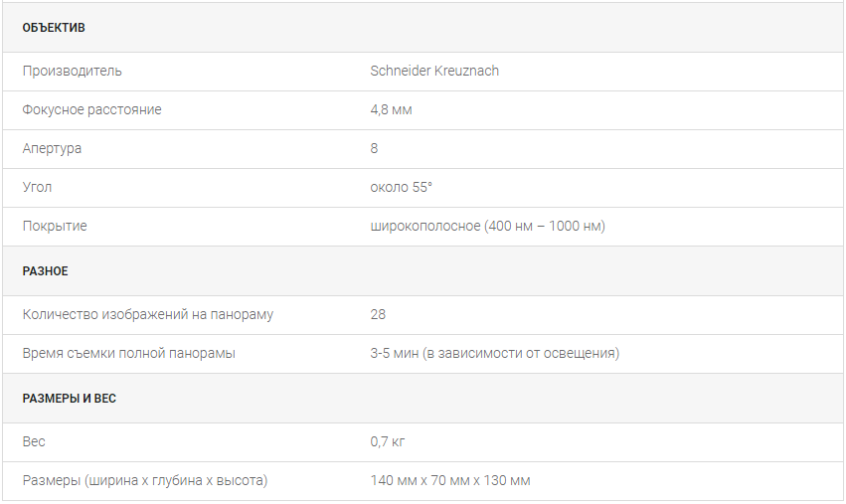Click the РАЗМЕРЫ И ВЕС section header

coord(69,399)
